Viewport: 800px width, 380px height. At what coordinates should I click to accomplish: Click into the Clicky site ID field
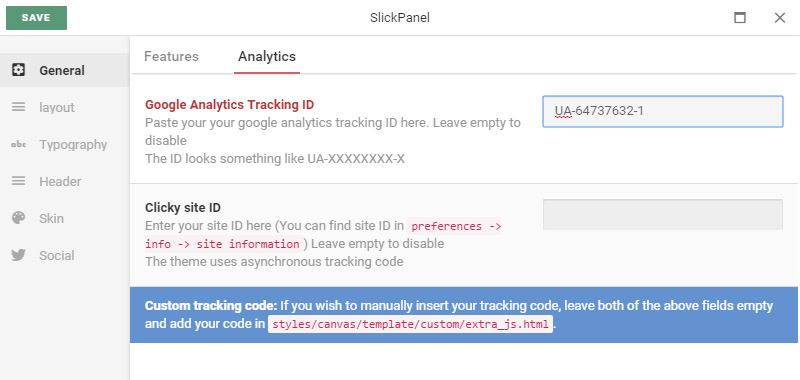663,214
